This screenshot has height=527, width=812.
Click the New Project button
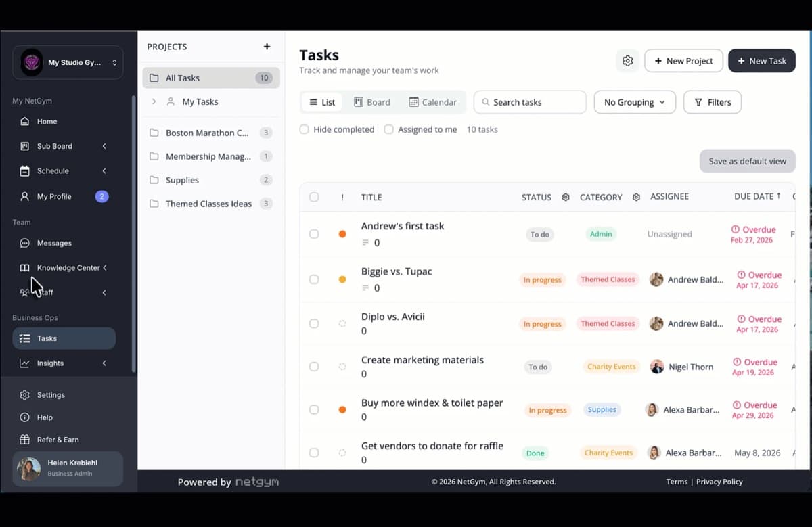683,61
